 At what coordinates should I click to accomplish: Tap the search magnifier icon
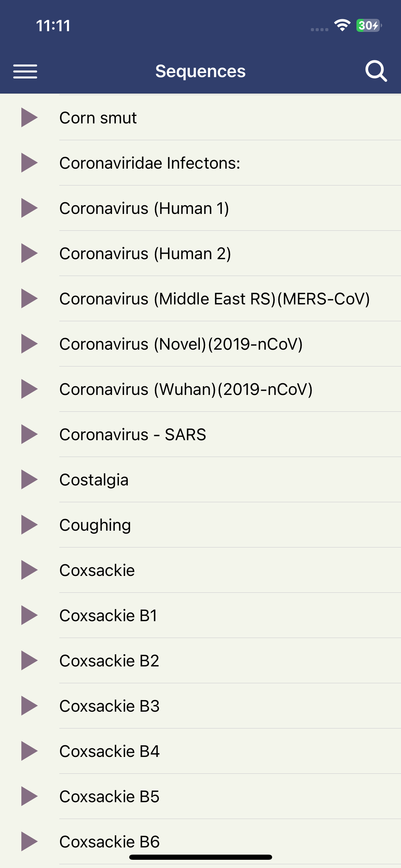pos(376,71)
